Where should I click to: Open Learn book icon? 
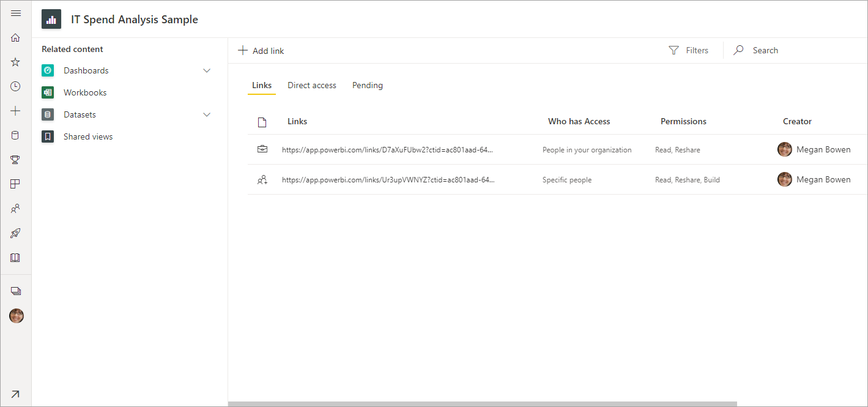(x=16, y=258)
